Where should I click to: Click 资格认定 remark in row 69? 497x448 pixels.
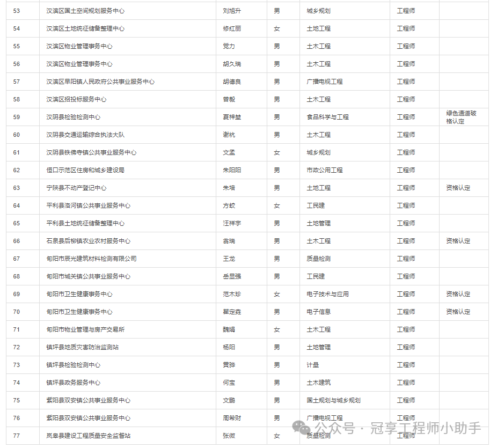pos(458,295)
